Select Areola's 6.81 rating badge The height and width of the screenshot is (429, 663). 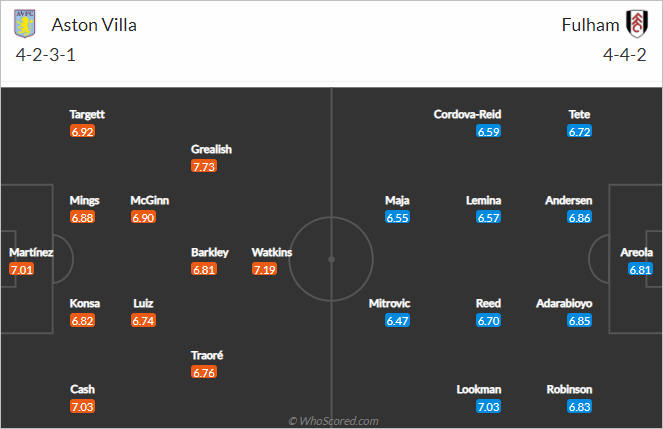coord(640,269)
